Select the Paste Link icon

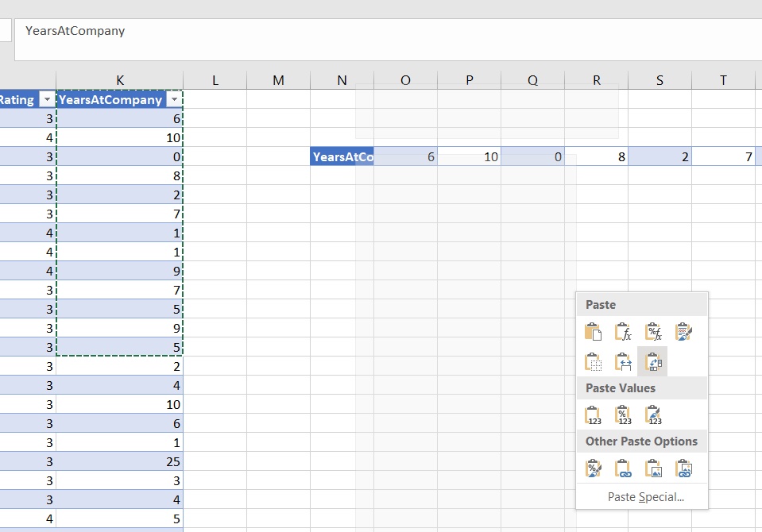[x=623, y=468]
